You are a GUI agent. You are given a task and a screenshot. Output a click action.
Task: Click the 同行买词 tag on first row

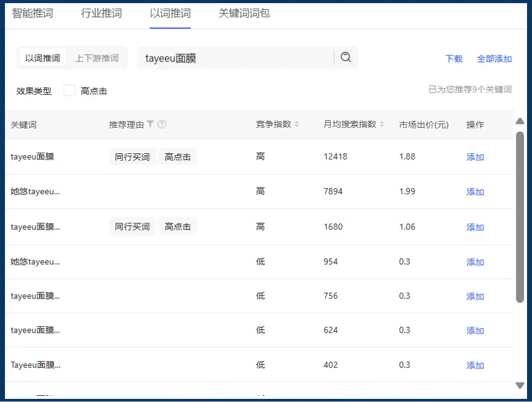[131, 156]
